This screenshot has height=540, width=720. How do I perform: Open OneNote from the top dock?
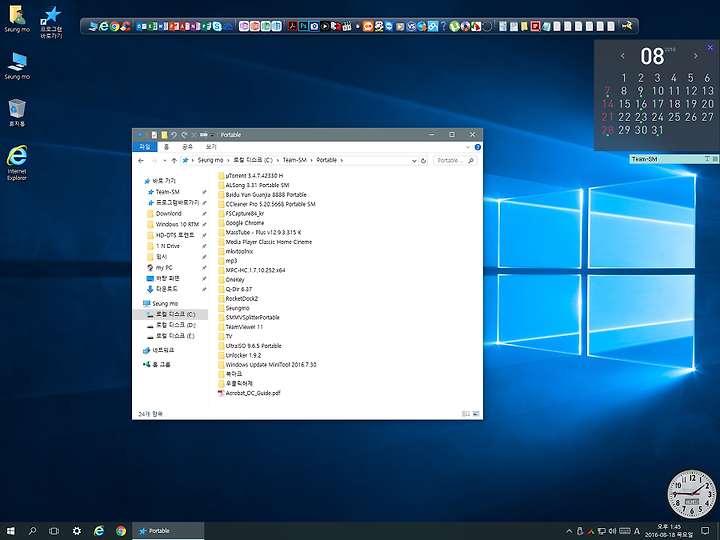pyautogui.click(x=195, y=26)
